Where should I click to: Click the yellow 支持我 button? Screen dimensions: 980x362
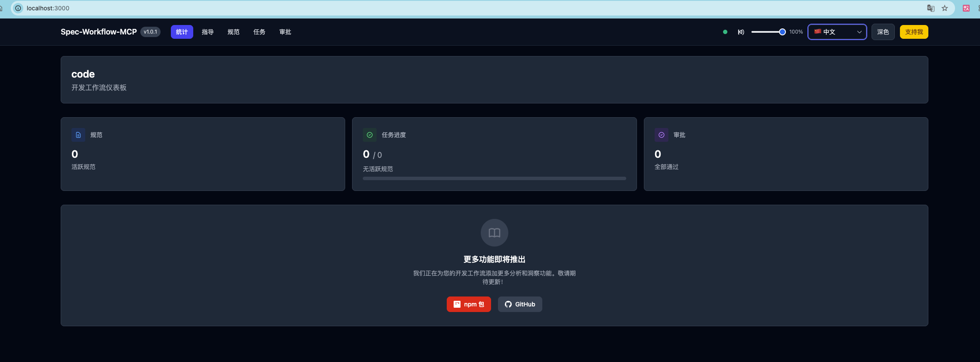[x=914, y=32]
